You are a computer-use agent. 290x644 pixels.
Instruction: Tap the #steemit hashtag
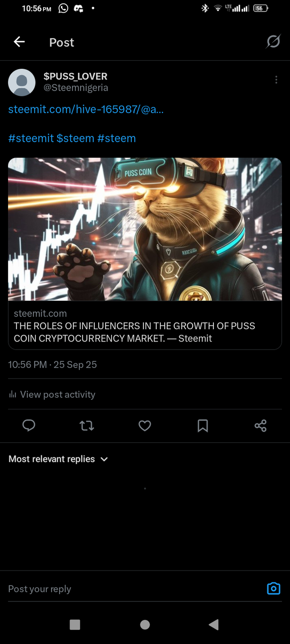tap(31, 138)
